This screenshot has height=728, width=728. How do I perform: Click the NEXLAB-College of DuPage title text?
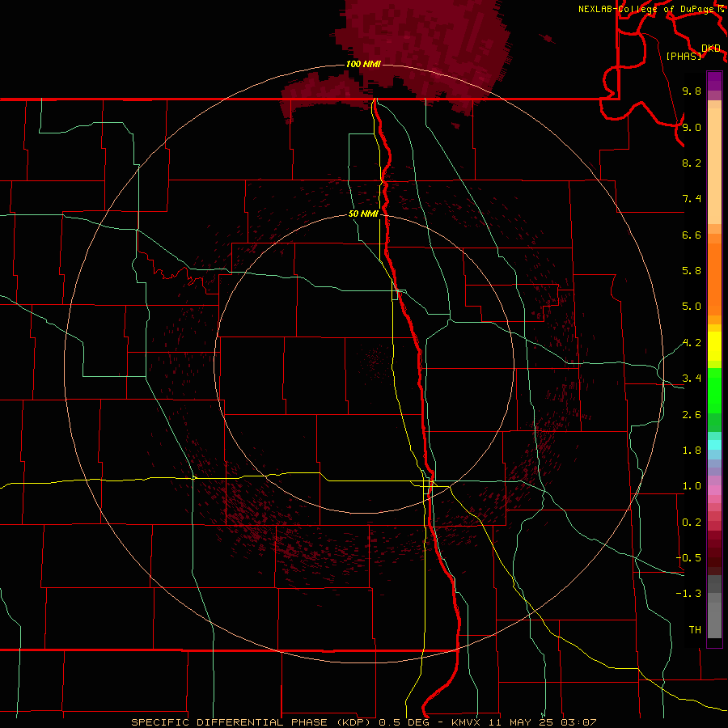click(648, 9)
